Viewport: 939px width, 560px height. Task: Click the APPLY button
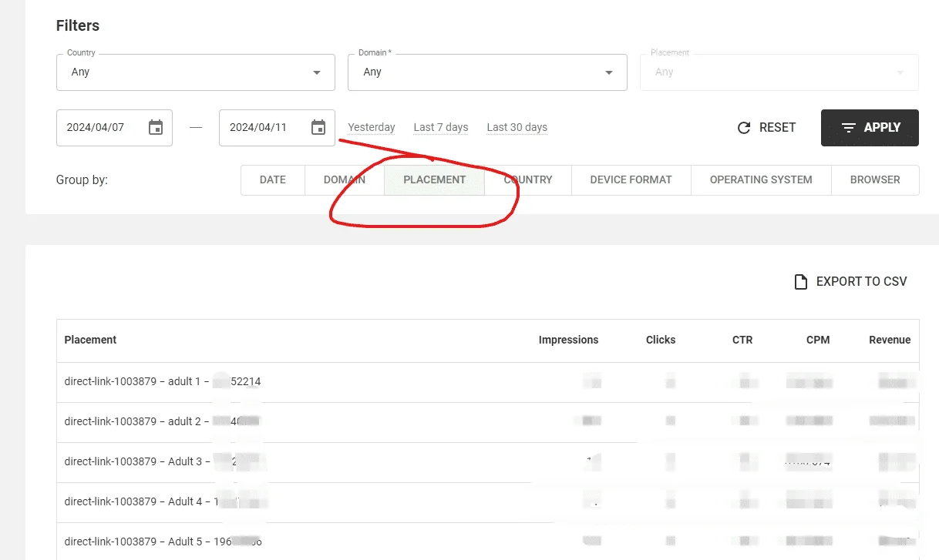(870, 128)
